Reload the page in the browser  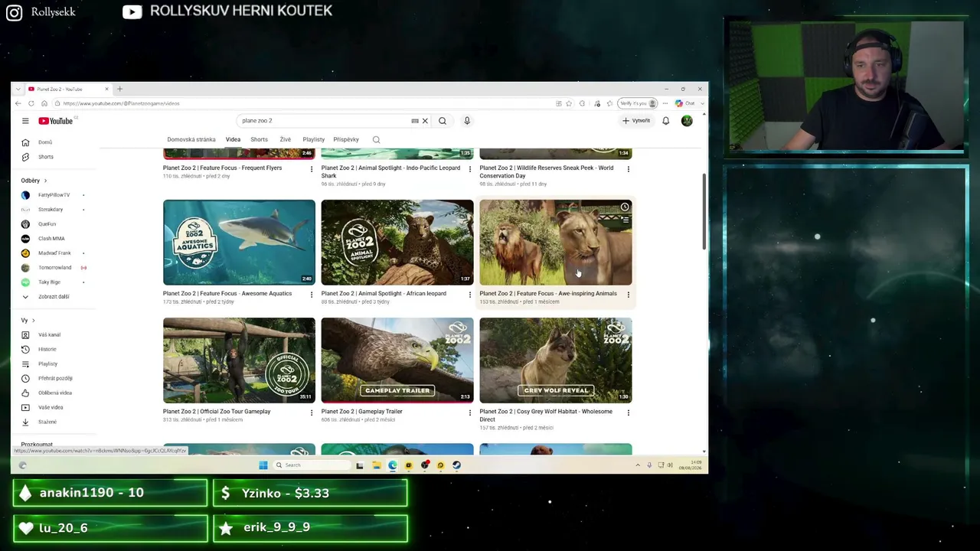pos(31,103)
